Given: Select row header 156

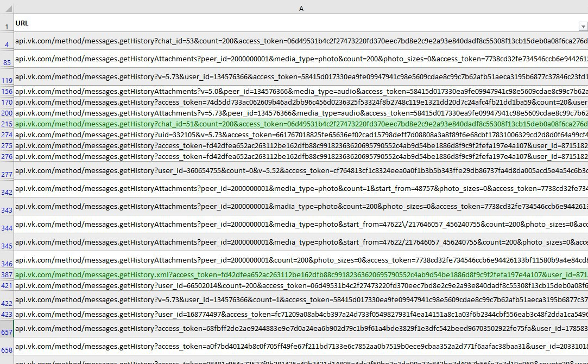Looking at the screenshot, I should click(7, 91).
